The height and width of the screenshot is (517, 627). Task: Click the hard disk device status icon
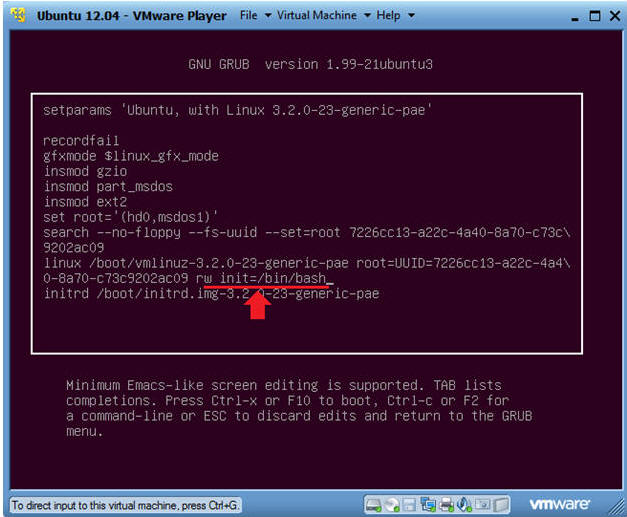tap(373, 505)
